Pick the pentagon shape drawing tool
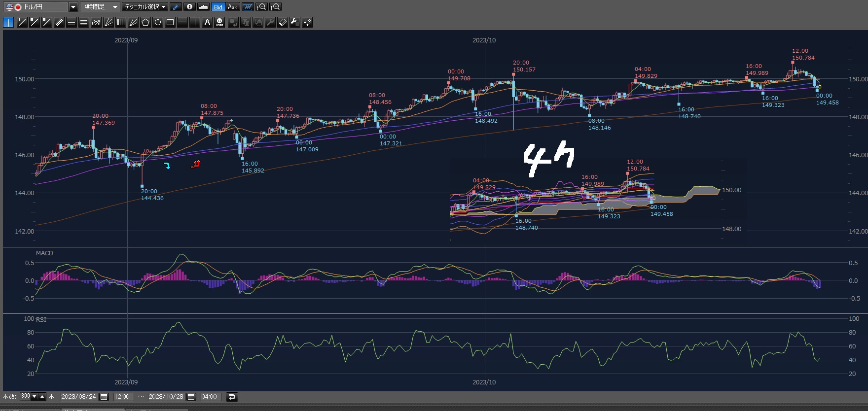 click(145, 22)
